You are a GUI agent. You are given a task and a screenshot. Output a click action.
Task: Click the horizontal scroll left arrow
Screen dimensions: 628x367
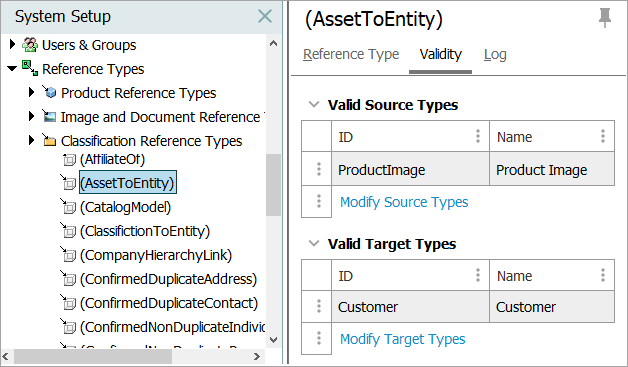(6, 356)
